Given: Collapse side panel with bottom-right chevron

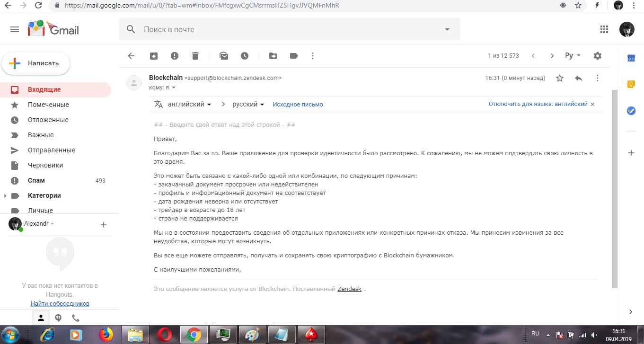Looking at the screenshot, I should coord(631,312).
